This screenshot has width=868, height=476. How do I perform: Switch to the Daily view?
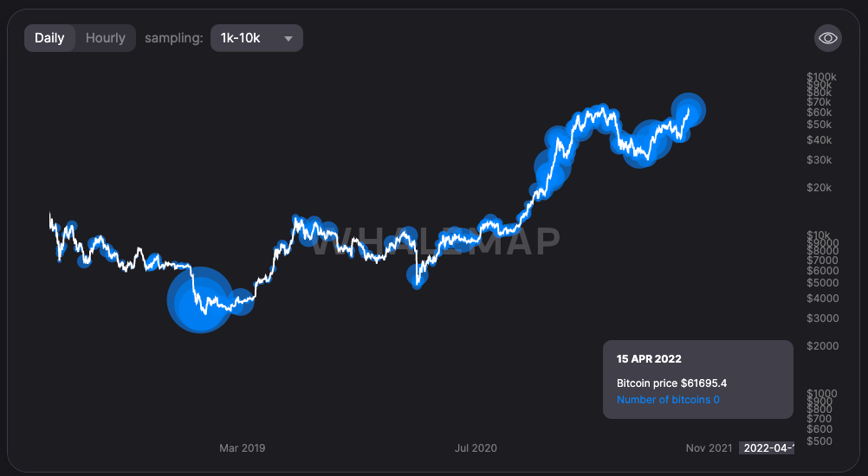coord(49,38)
